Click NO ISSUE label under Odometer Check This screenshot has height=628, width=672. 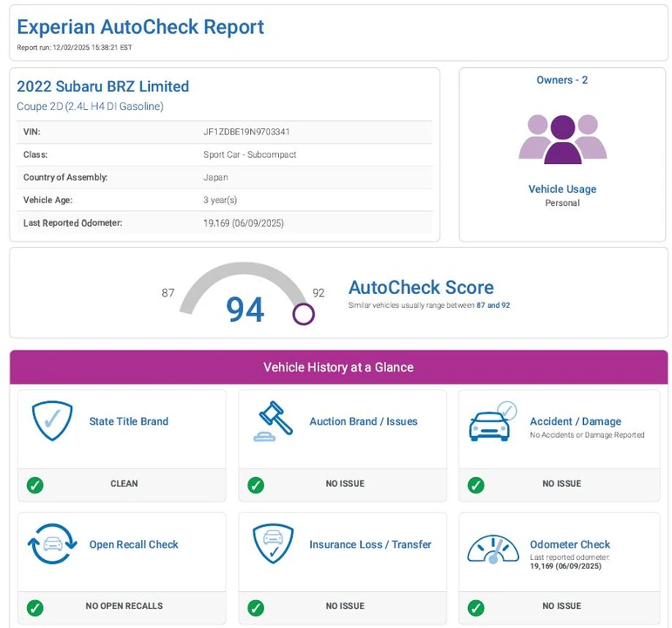point(562,605)
